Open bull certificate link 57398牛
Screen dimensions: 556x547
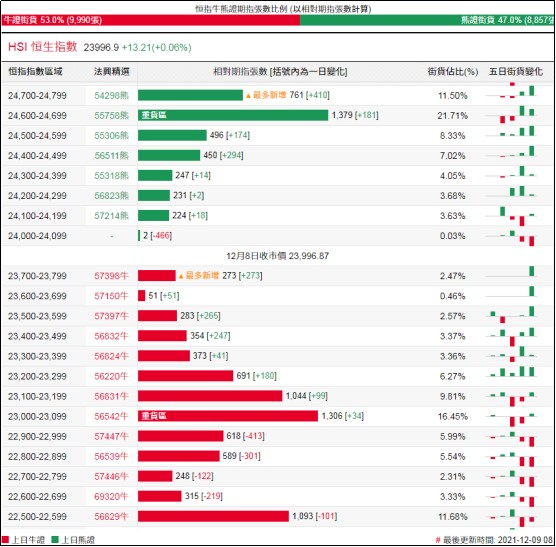coord(111,276)
